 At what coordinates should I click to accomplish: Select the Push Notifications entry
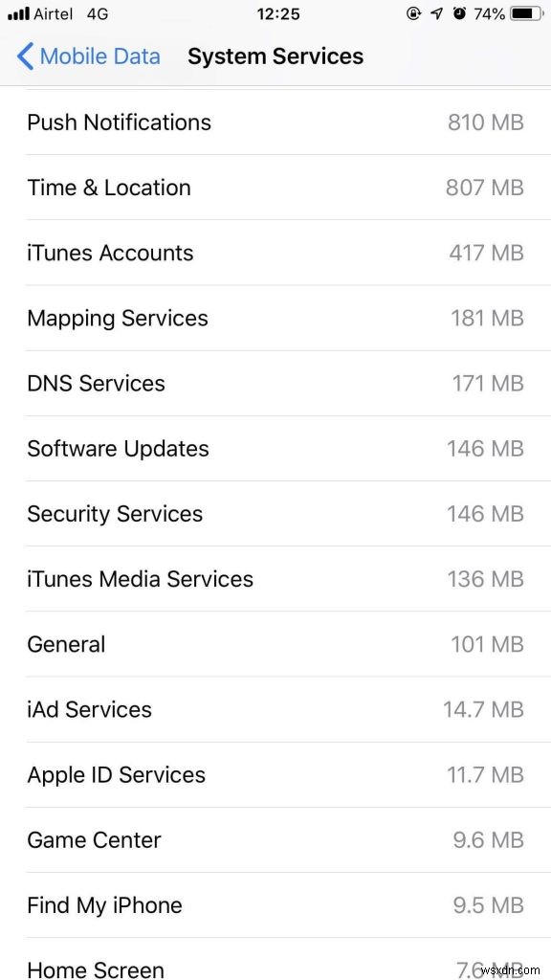click(x=275, y=122)
